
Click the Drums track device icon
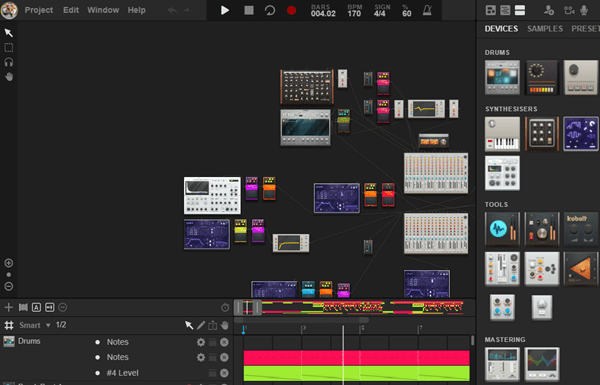(9, 341)
